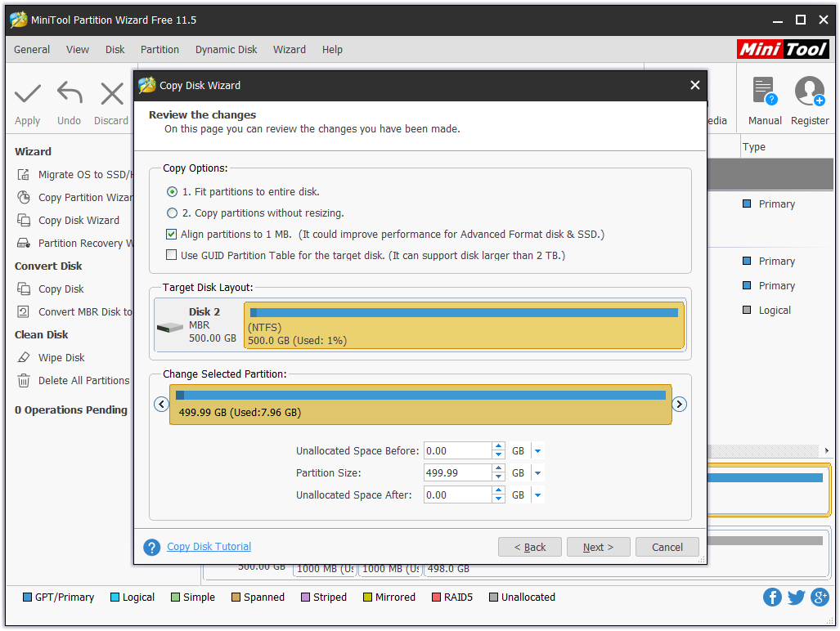The image size is (840, 631).
Task: Open the Partition menu
Action: pyautogui.click(x=159, y=49)
